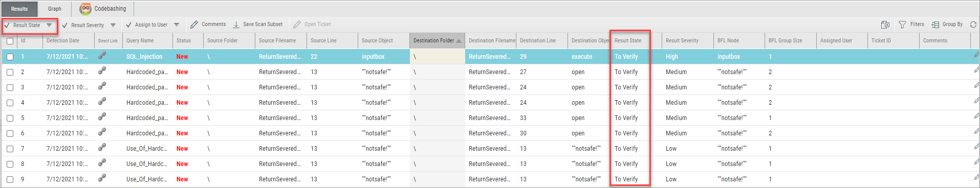Click the export results icon left of Filters
The height and width of the screenshot is (188, 980).
[x=885, y=25]
